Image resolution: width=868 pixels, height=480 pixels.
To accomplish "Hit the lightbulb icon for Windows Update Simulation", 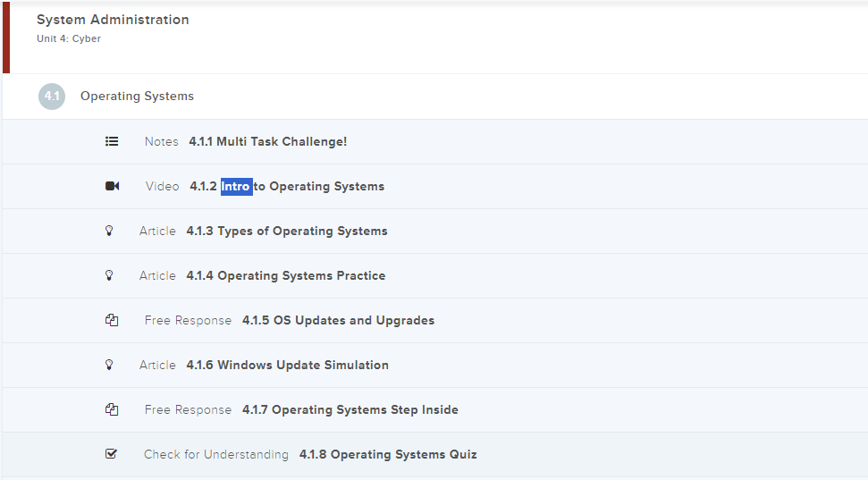I will 110,365.
